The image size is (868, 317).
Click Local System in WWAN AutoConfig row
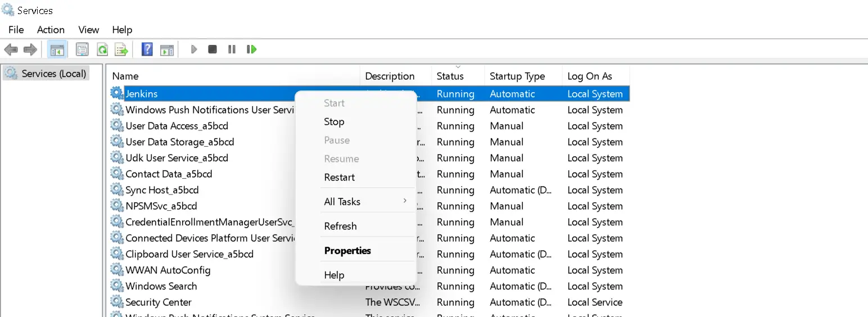[x=595, y=270]
